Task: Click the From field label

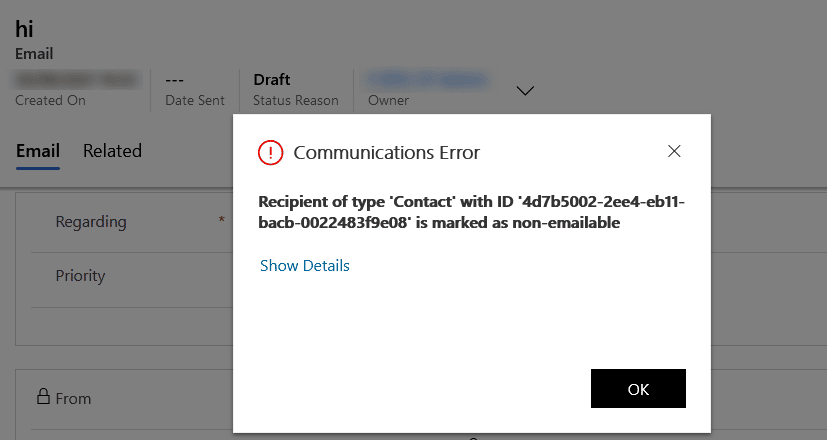Action: pyautogui.click(x=73, y=398)
